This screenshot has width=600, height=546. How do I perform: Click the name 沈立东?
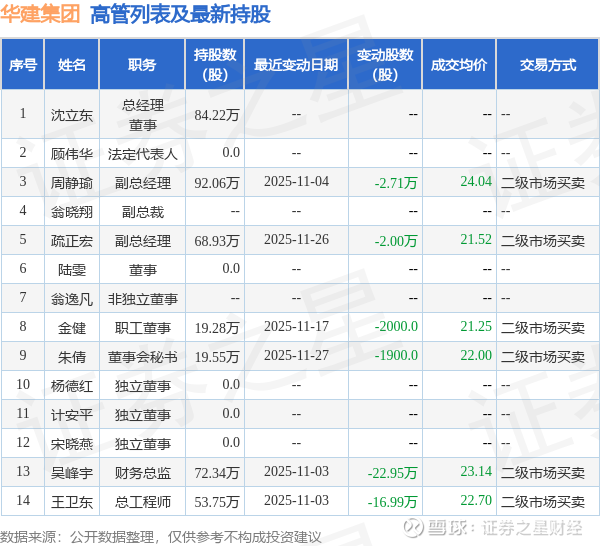(x=72, y=115)
